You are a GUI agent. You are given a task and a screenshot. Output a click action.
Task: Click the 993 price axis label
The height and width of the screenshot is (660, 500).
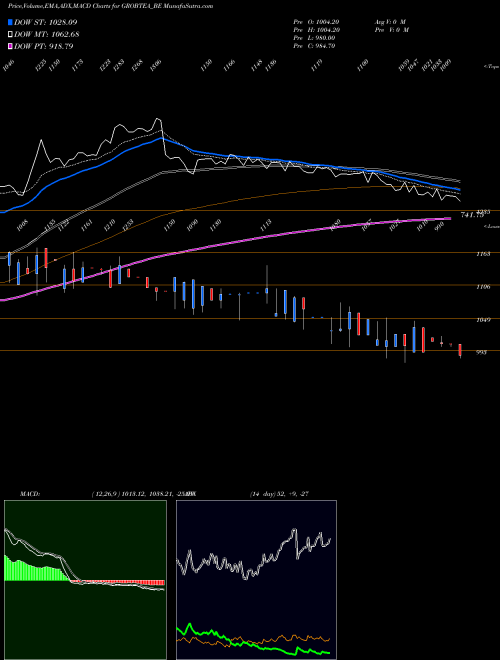(x=481, y=352)
